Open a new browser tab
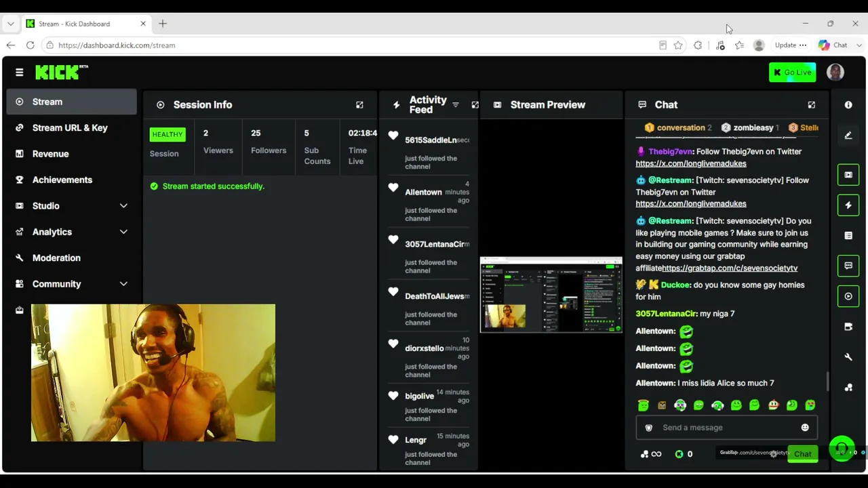The width and height of the screenshot is (868, 488). (163, 24)
